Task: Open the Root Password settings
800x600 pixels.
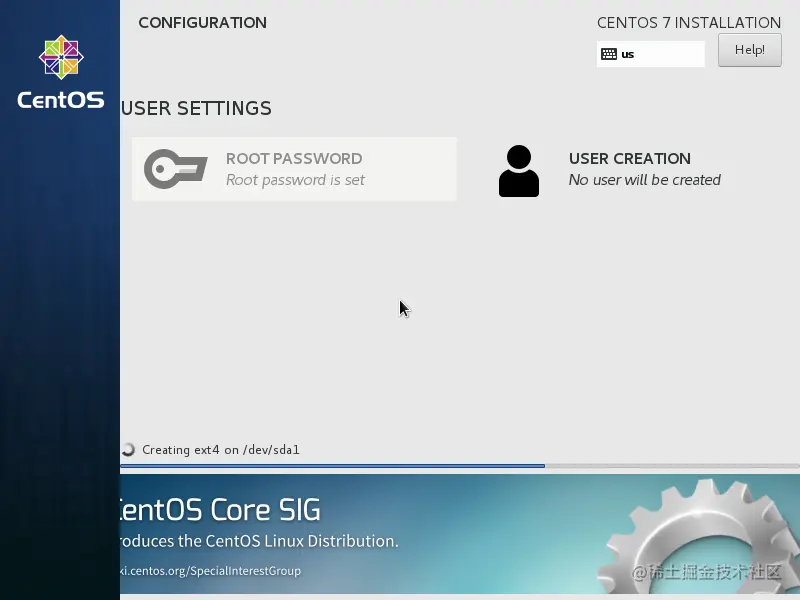Action: 294,169
